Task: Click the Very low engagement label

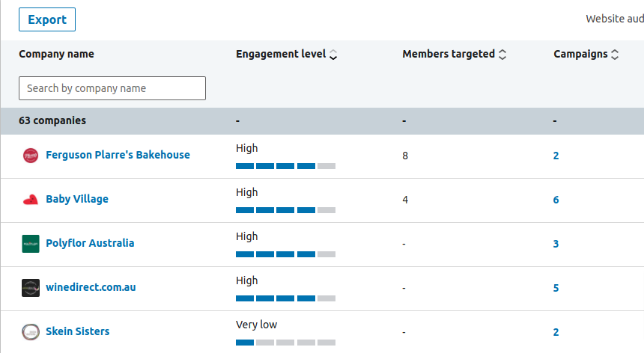Action: [x=256, y=325]
